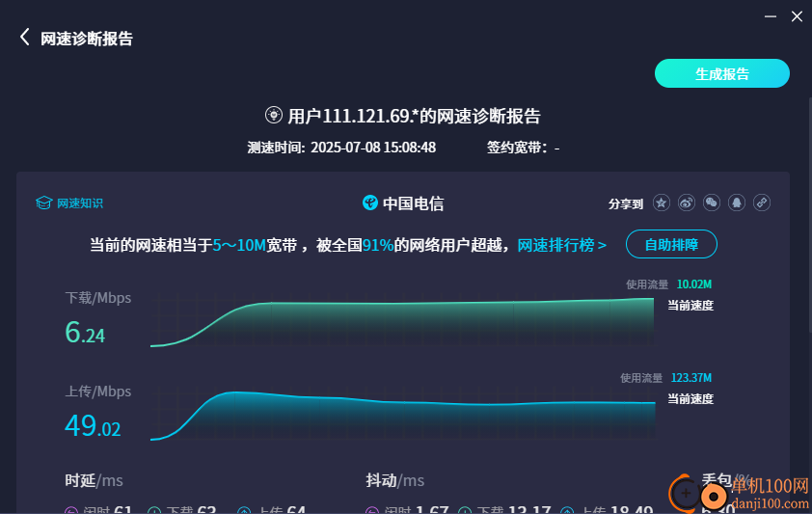
Task: Share the report to QQ
Action: click(x=737, y=203)
